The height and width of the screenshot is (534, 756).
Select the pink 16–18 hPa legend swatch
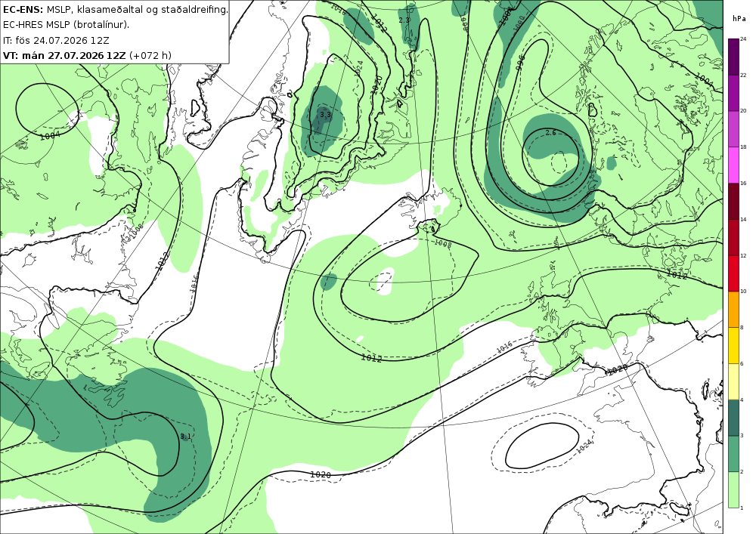click(734, 165)
